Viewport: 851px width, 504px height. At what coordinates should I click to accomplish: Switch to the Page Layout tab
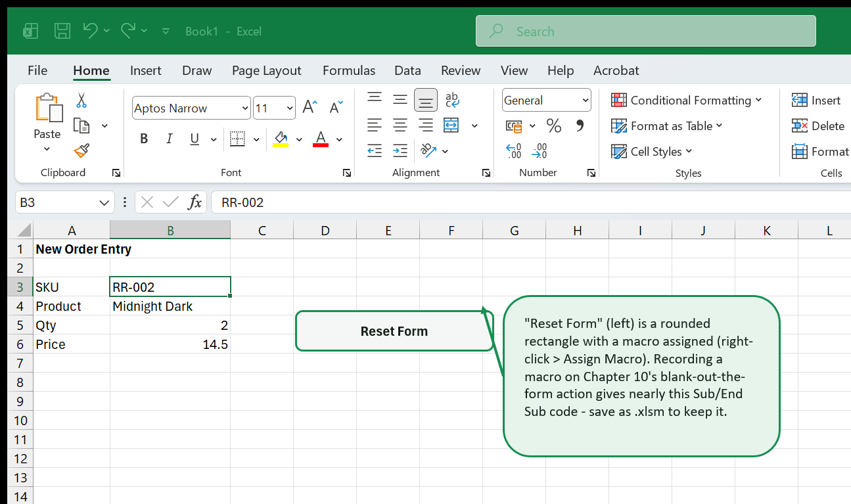[x=266, y=70]
